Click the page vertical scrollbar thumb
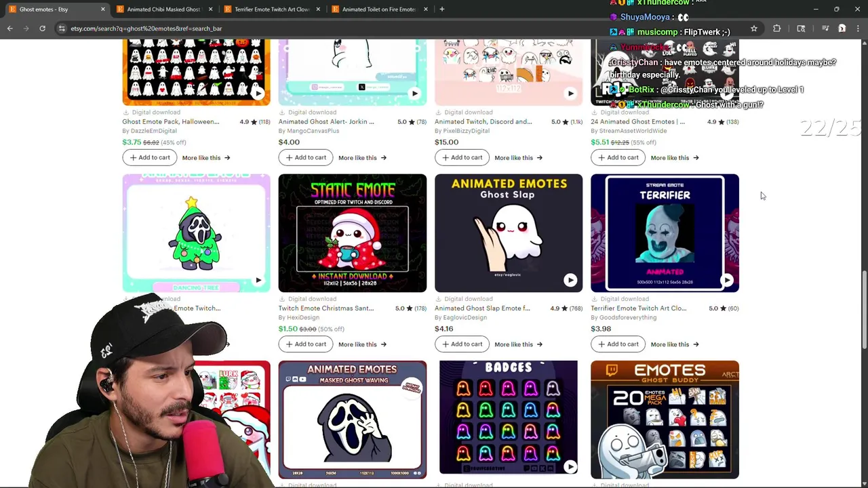 [x=864, y=310]
